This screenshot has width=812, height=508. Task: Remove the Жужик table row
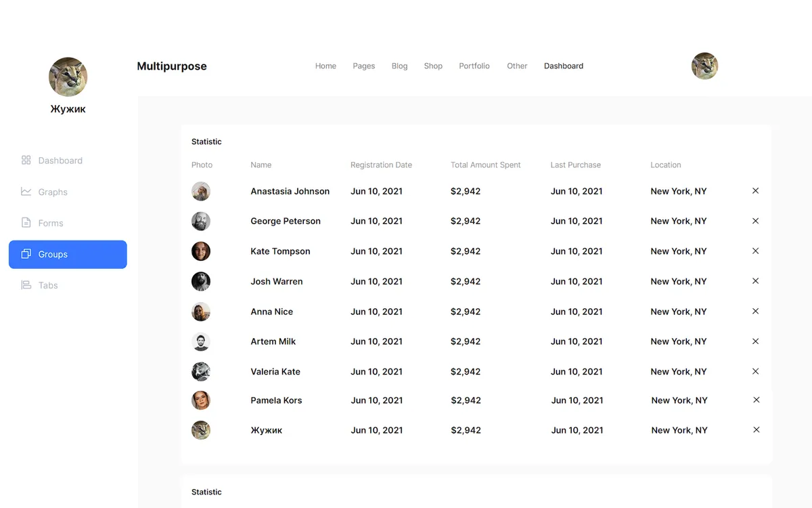point(757,430)
